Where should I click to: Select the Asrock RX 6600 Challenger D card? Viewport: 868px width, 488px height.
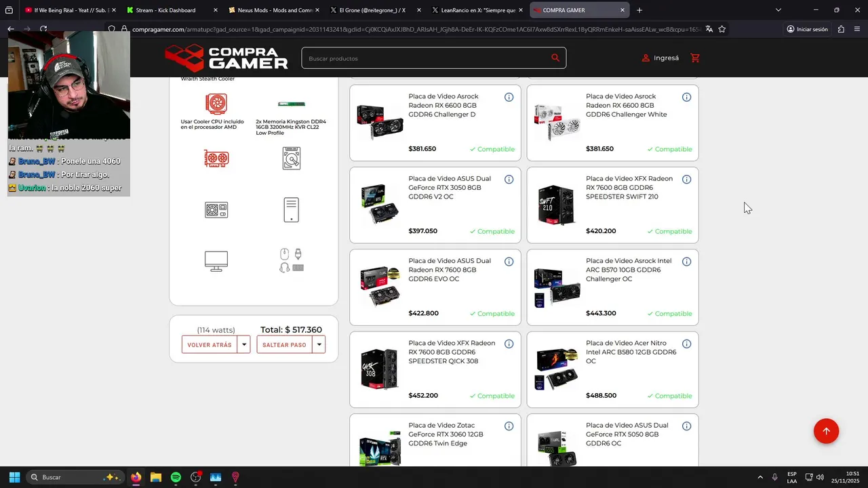(435, 123)
